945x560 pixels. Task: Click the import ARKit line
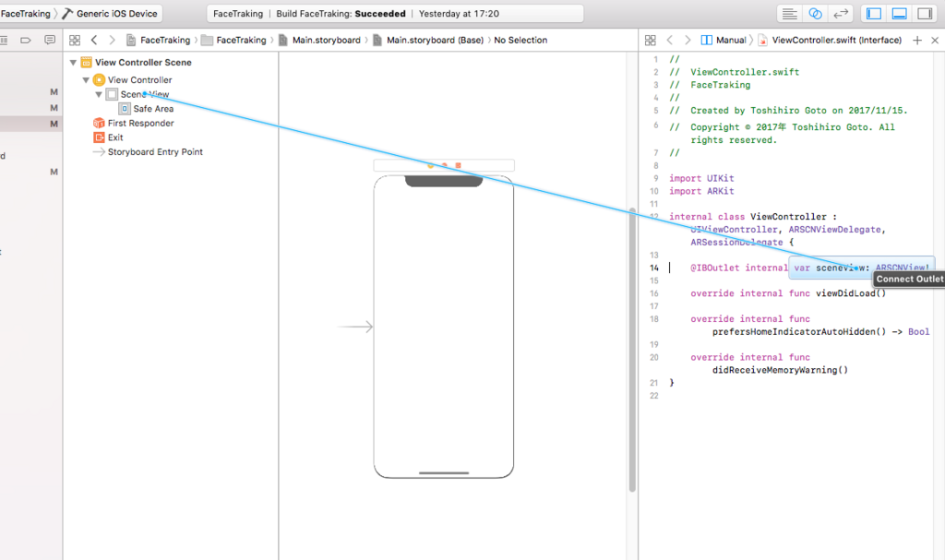[701, 191]
